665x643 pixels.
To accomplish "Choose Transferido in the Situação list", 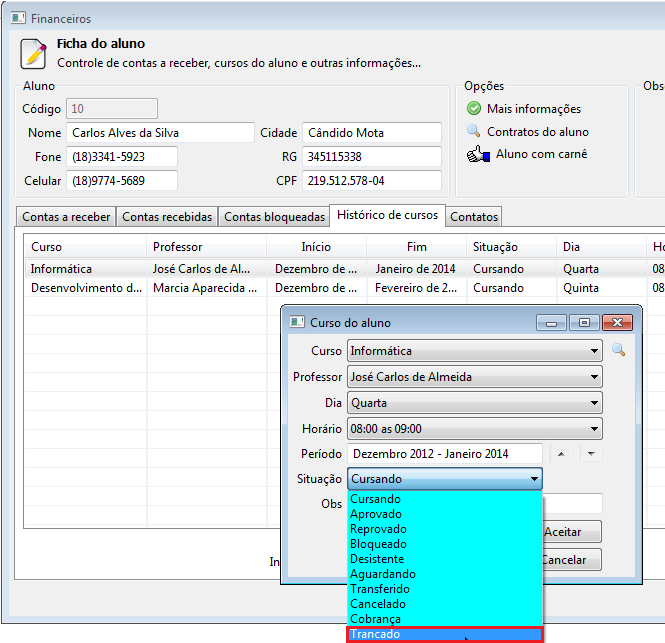I will 445,589.
